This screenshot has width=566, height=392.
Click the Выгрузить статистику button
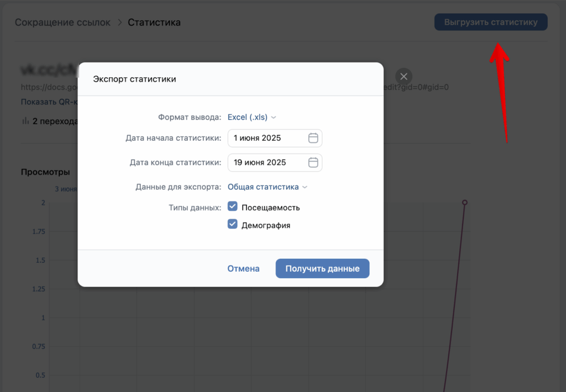[x=490, y=23]
